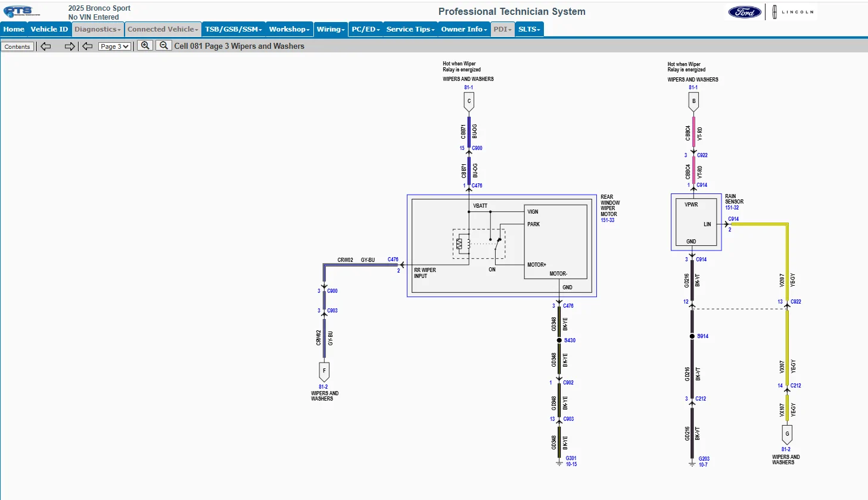
Task: Follow the 151-33 rear wiper motor link
Action: point(607,220)
